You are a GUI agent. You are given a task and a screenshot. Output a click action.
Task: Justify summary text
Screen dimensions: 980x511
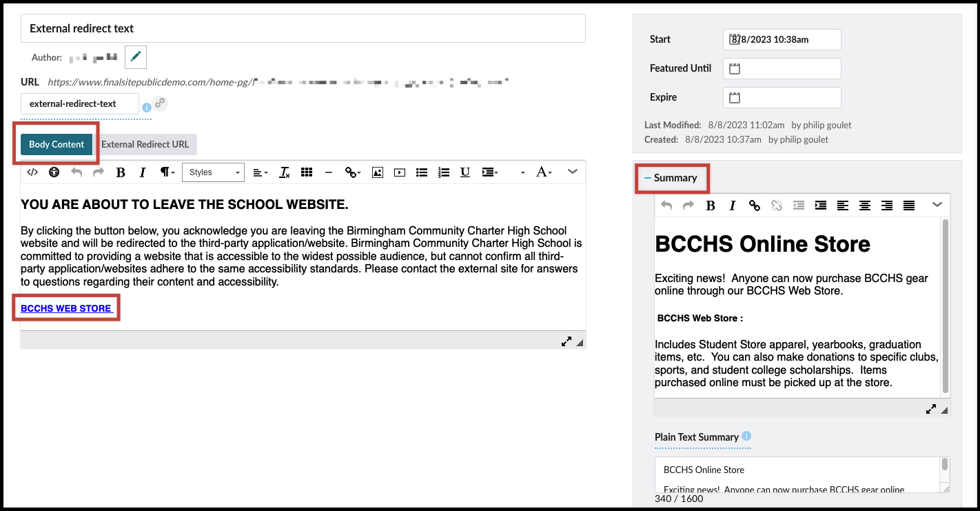pos(909,206)
